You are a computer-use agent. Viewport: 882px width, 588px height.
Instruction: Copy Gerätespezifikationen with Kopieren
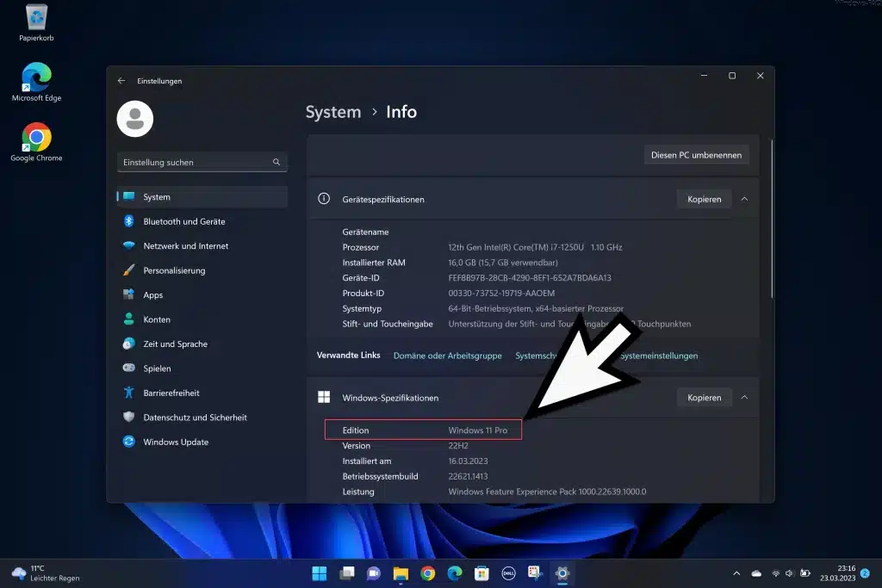coord(705,199)
